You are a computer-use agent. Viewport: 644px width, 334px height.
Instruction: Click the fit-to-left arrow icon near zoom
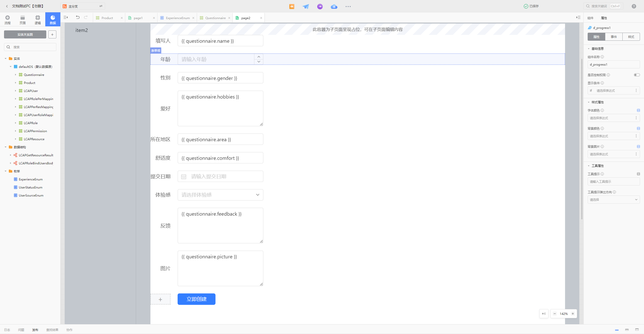(x=544, y=314)
